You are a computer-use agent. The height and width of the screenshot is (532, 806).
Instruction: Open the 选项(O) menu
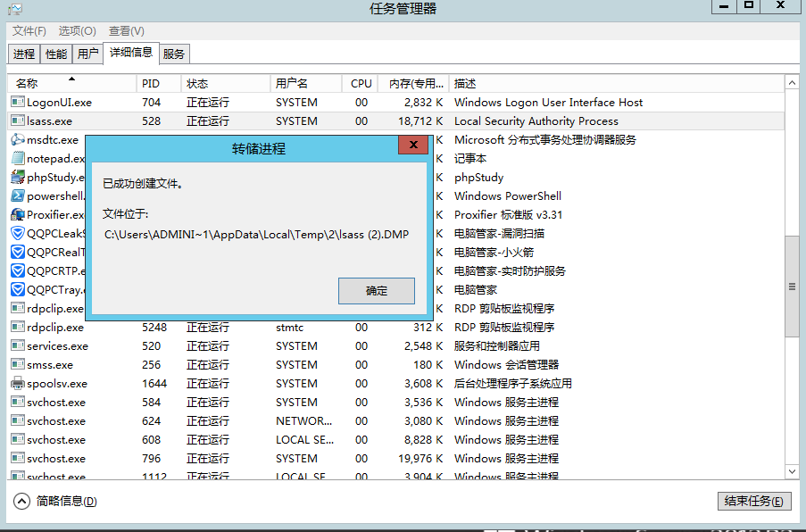(x=77, y=31)
